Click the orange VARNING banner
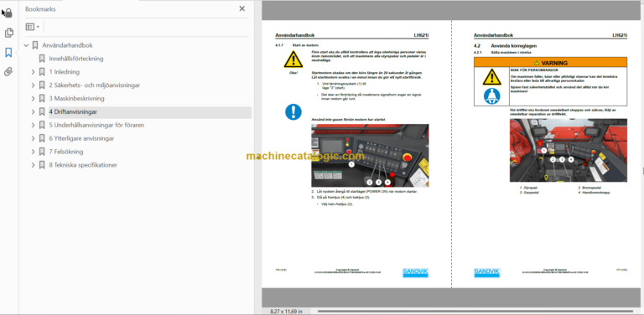The width and height of the screenshot is (644, 315). pos(550,63)
